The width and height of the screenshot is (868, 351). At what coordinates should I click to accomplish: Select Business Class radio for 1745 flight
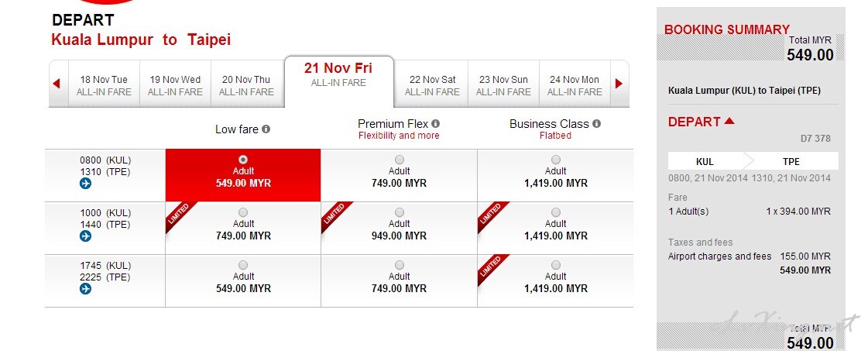tap(556, 265)
